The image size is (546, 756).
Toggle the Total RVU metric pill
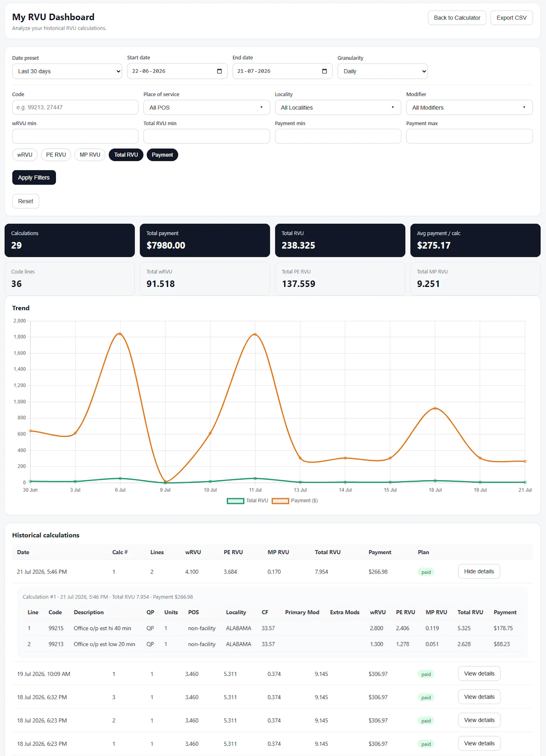(x=126, y=155)
